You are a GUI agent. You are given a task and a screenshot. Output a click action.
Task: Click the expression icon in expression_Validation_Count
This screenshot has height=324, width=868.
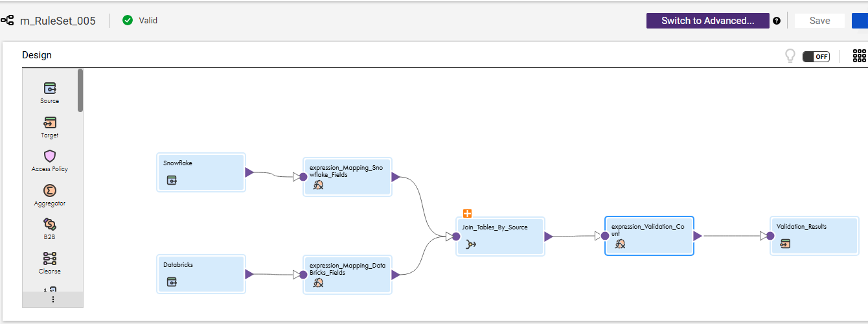[620, 244]
